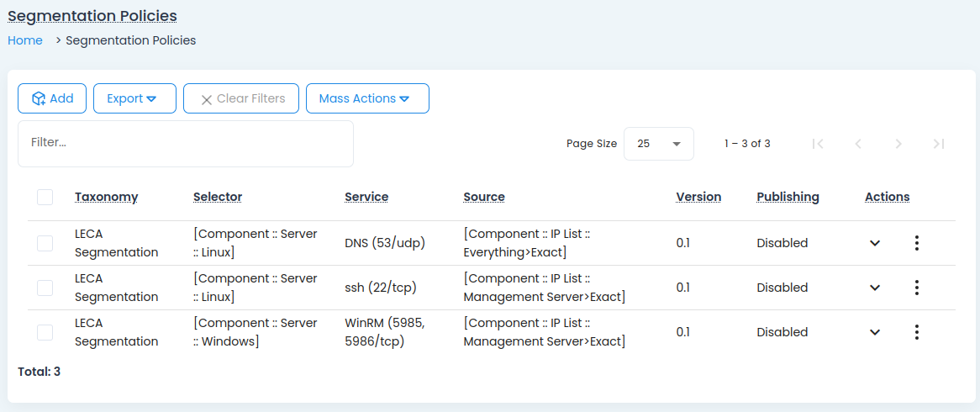Go to the previous page
This screenshot has height=412, width=980.
(x=858, y=144)
